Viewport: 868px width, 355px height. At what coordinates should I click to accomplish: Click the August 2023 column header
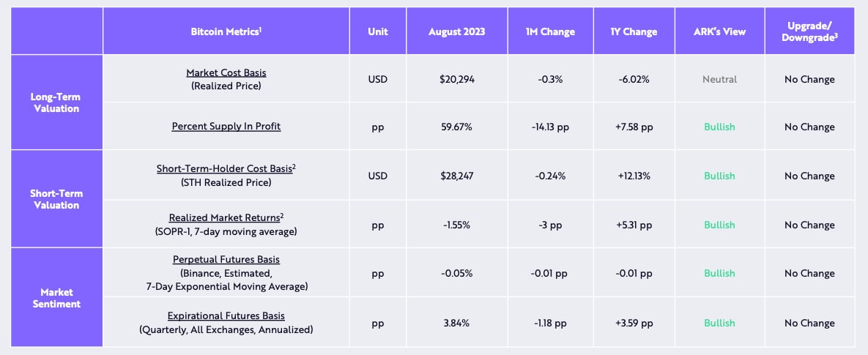(456, 32)
